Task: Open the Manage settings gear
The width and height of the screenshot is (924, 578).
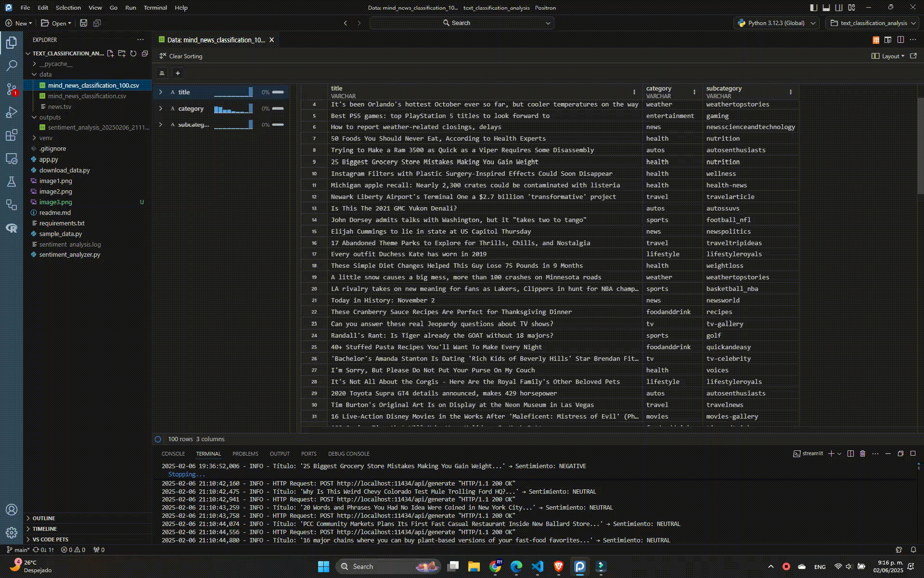Action: click(x=12, y=533)
